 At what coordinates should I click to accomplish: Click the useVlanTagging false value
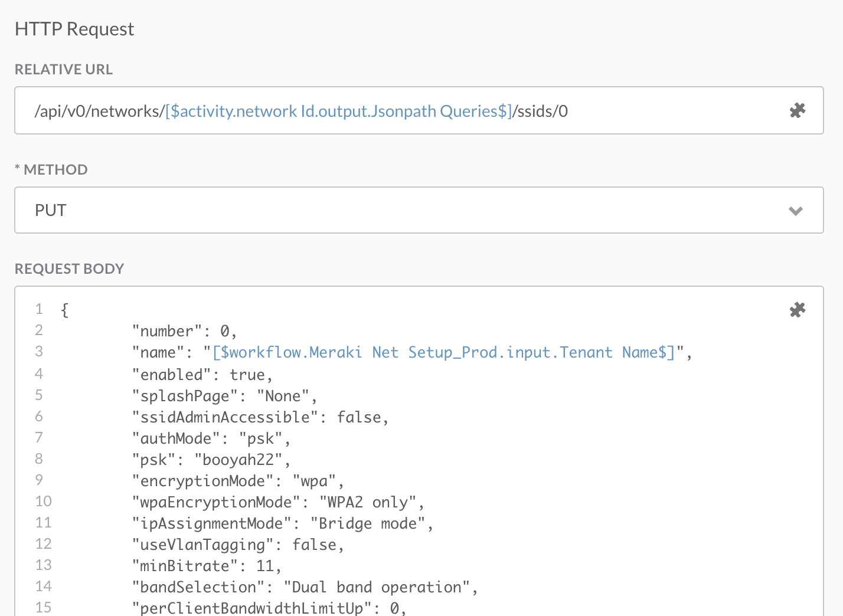click(314, 545)
